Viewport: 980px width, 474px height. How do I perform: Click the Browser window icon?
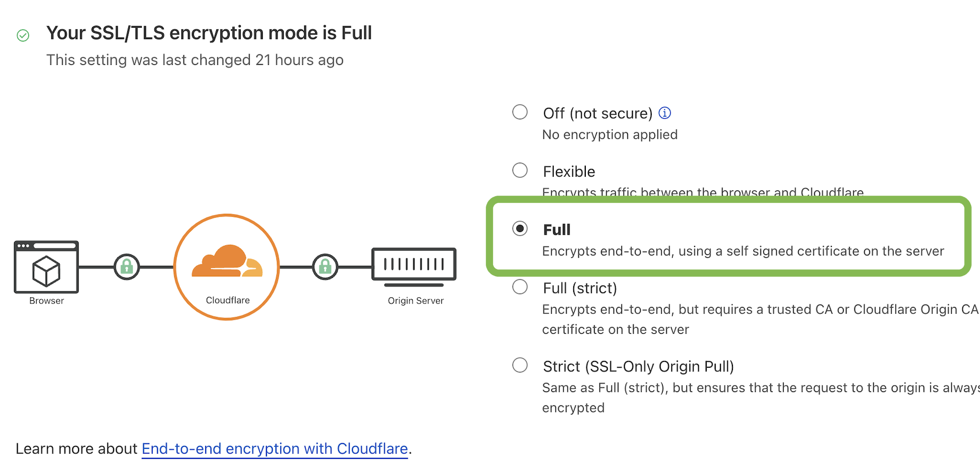(46, 267)
